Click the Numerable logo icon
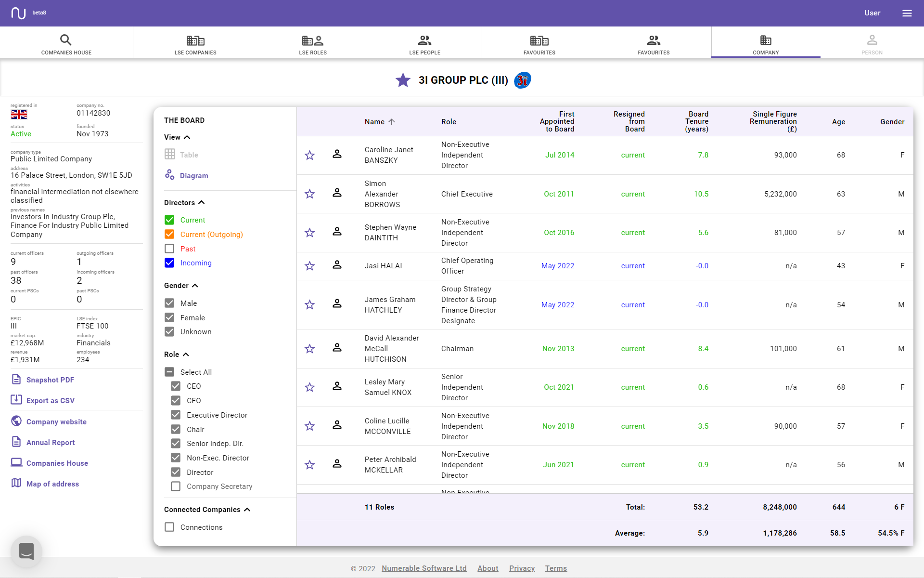Image resolution: width=924 pixels, height=578 pixels. tap(18, 13)
